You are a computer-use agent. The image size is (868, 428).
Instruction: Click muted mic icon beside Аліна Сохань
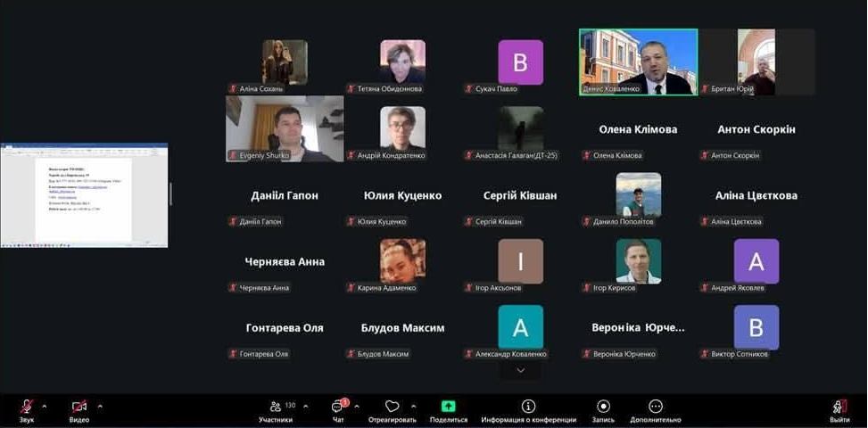[x=234, y=89]
